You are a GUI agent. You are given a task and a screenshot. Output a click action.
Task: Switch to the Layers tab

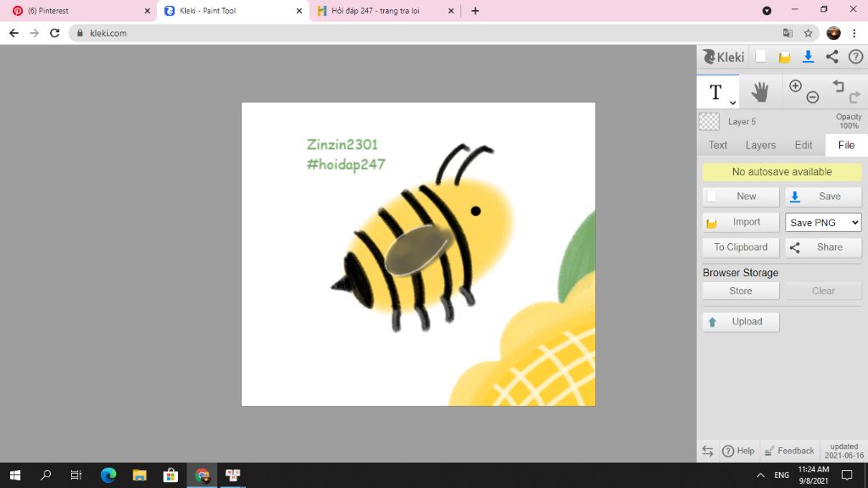(760, 145)
